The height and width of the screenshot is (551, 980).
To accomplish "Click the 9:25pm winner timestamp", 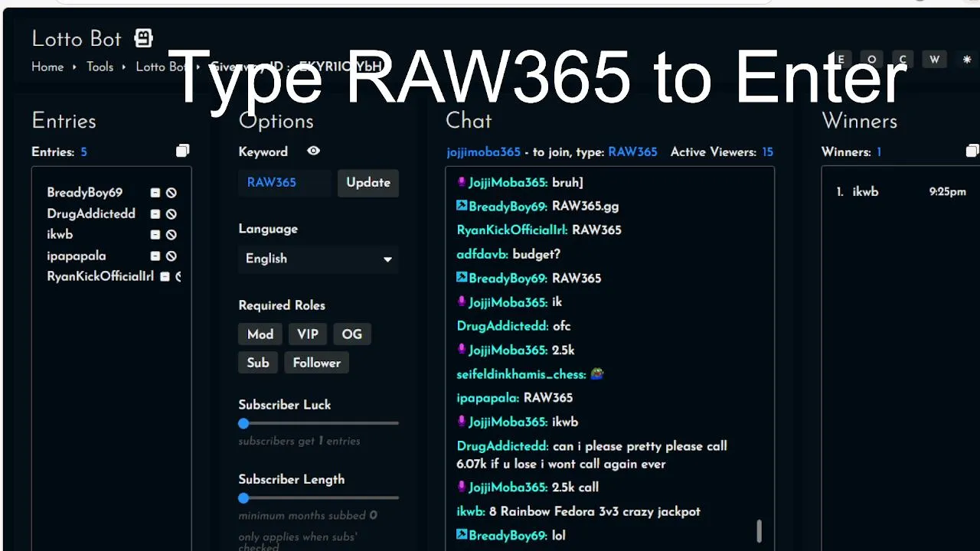I will (x=948, y=192).
